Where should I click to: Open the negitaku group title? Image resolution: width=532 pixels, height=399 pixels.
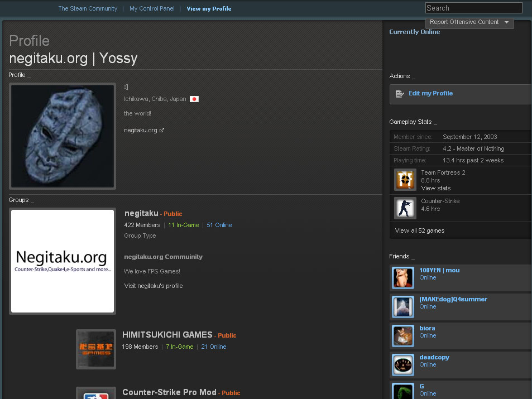pyautogui.click(x=141, y=213)
